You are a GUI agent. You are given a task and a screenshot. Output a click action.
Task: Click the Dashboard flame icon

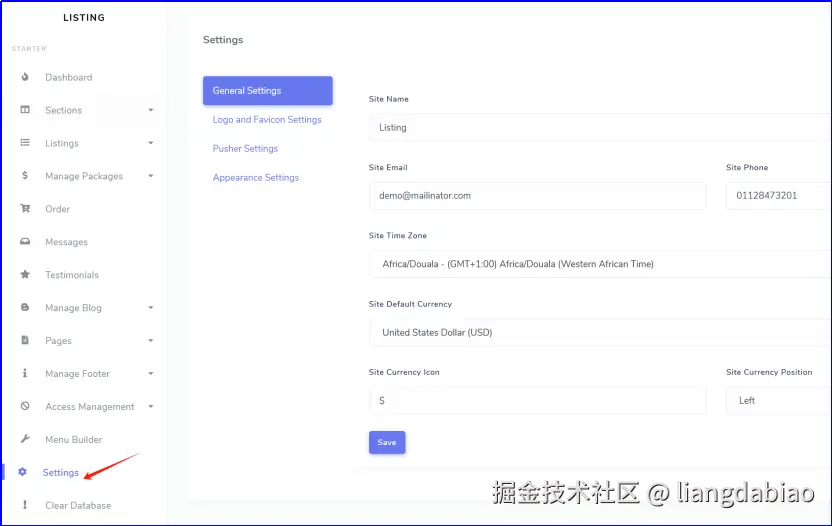pos(25,77)
